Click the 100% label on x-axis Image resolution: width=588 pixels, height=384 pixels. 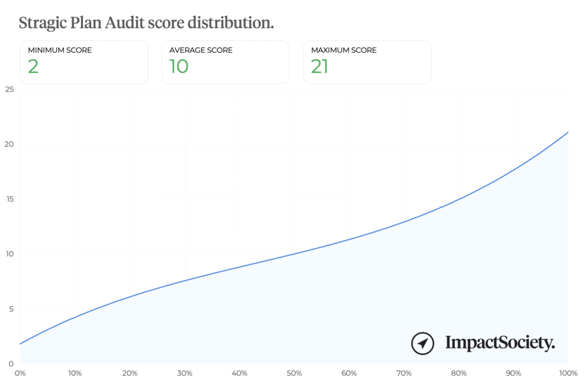(568, 374)
